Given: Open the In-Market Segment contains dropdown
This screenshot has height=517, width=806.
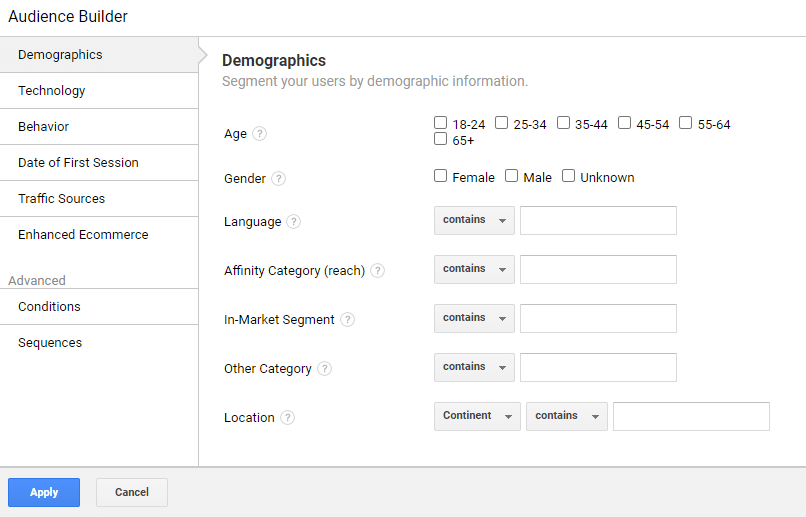Looking at the screenshot, I should (x=474, y=318).
